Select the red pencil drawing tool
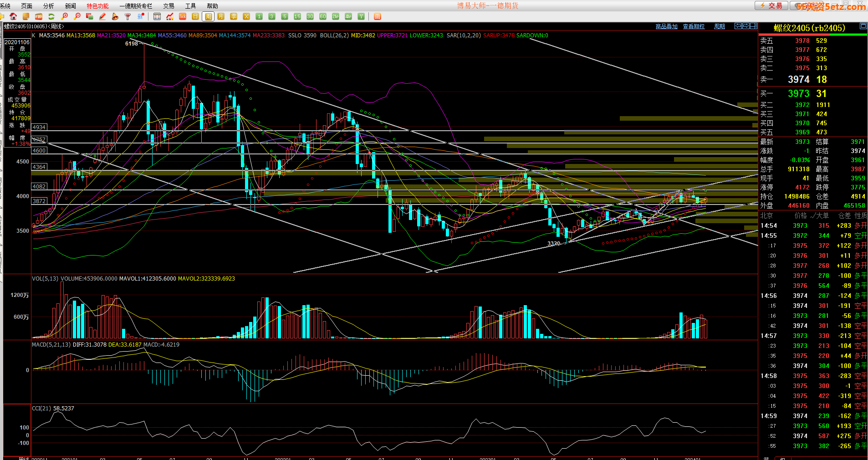The width and height of the screenshot is (868, 460). (x=102, y=16)
